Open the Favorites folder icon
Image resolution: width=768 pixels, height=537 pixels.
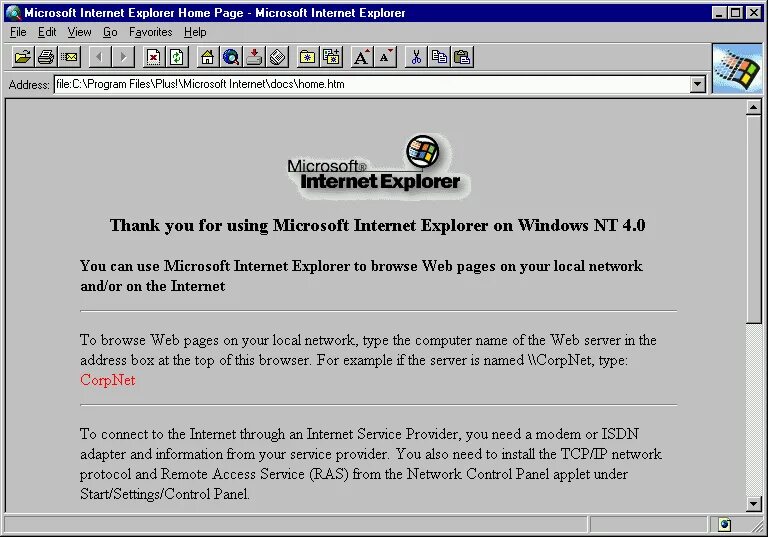pos(308,57)
